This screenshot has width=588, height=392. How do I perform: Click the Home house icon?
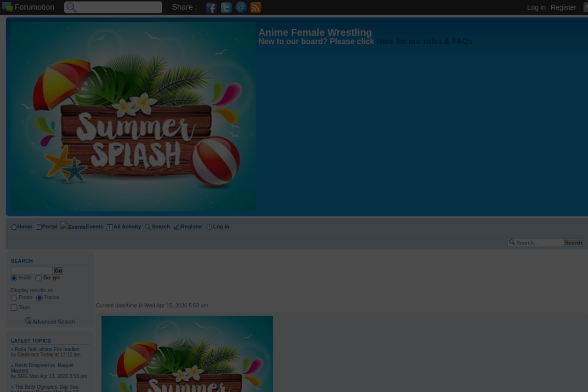tap(14, 227)
